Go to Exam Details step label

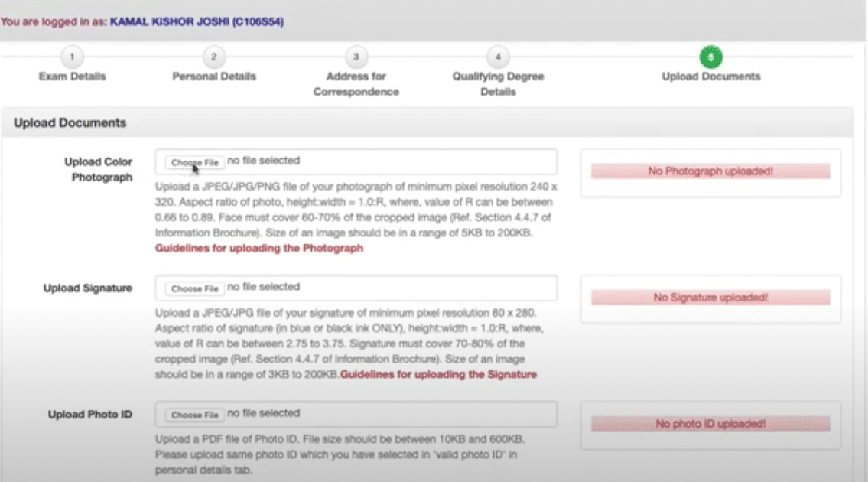72,77
